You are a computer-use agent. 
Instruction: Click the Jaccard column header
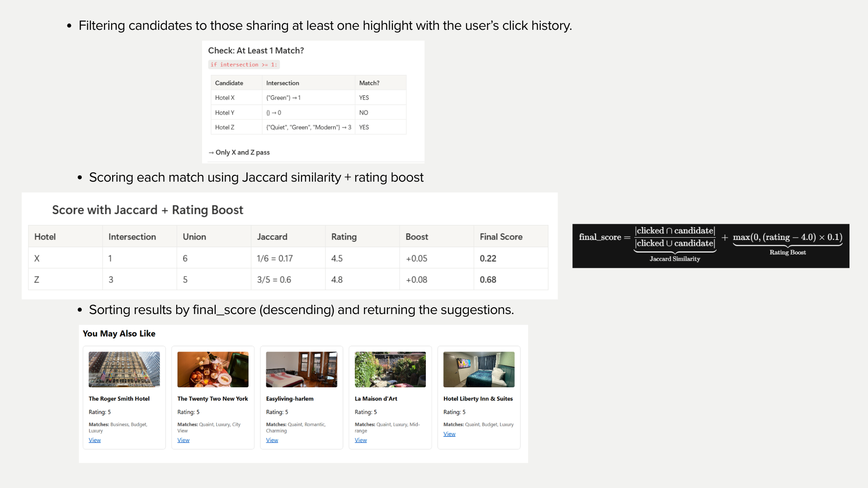point(272,237)
